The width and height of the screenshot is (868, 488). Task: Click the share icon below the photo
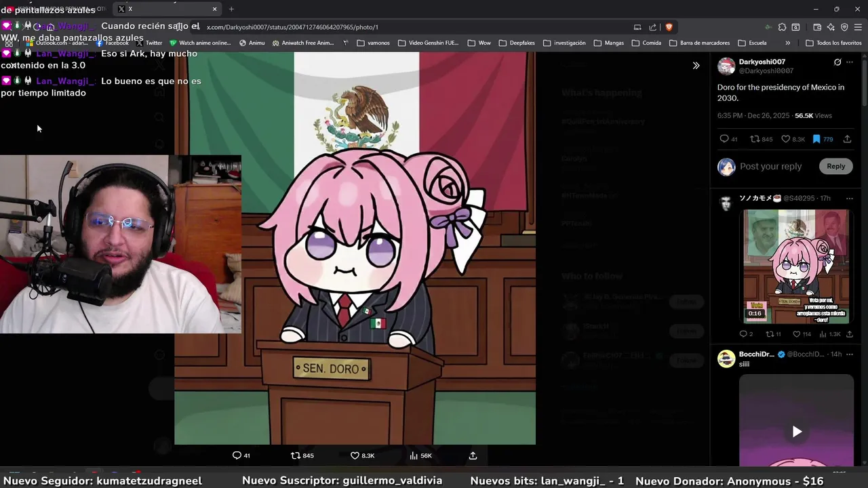click(473, 455)
